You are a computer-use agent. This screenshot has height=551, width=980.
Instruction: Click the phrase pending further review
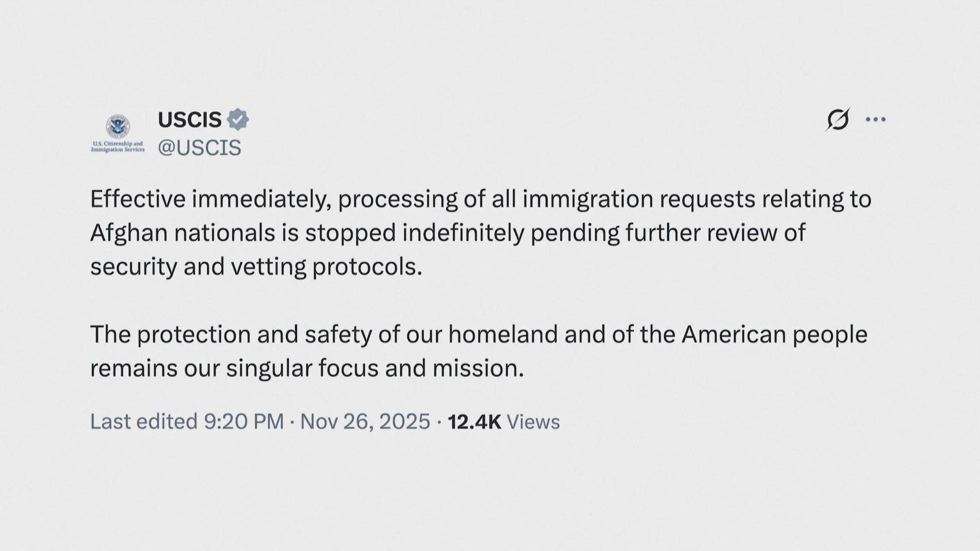point(668,233)
